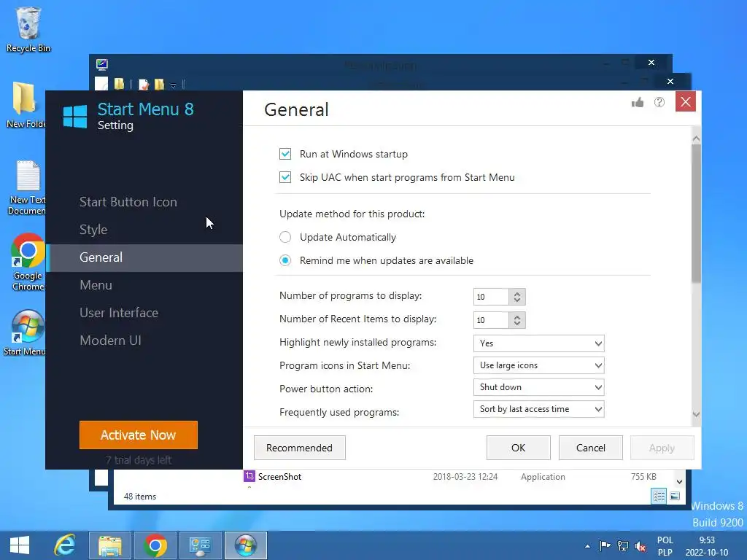Image resolution: width=747 pixels, height=560 pixels.
Task: Open the User Interface settings page
Action: pos(119,313)
